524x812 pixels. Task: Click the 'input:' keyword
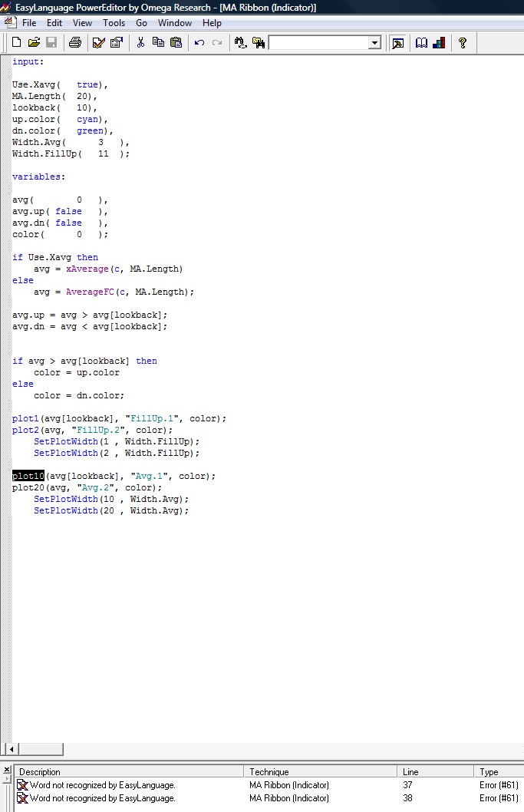pyautogui.click(x=28, y=61)
